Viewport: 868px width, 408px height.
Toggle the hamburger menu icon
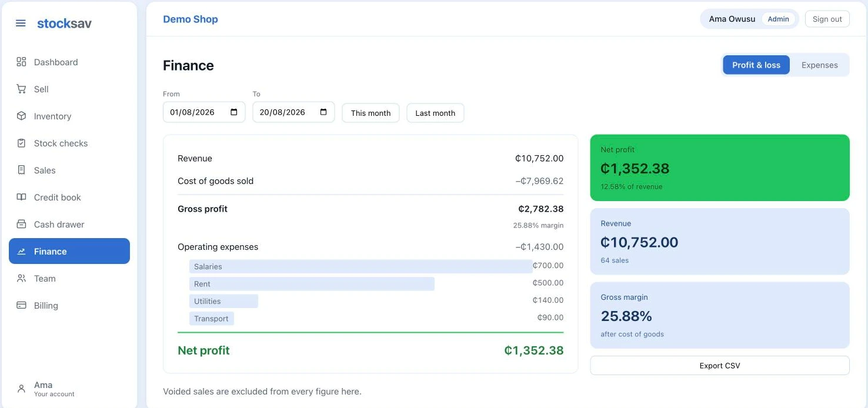point(21,24)
